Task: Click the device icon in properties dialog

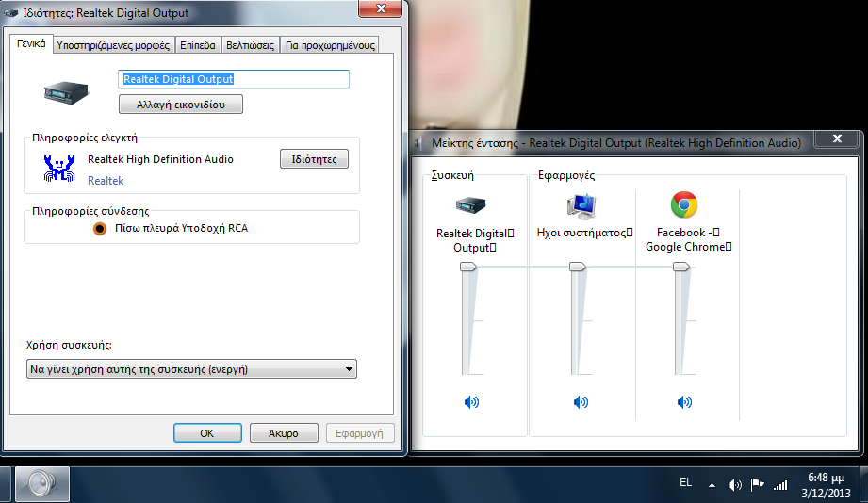Action: pyautogui.click(x=66, y=92)
